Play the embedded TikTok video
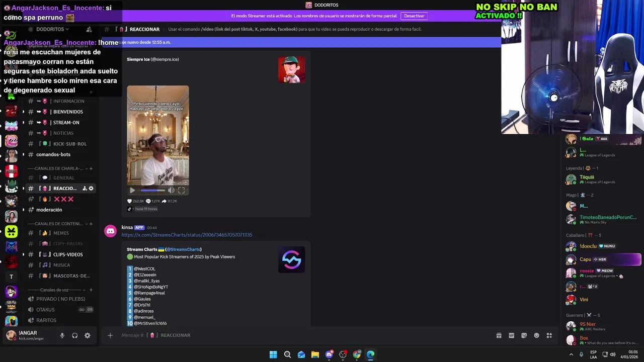 tap(132, 191)
